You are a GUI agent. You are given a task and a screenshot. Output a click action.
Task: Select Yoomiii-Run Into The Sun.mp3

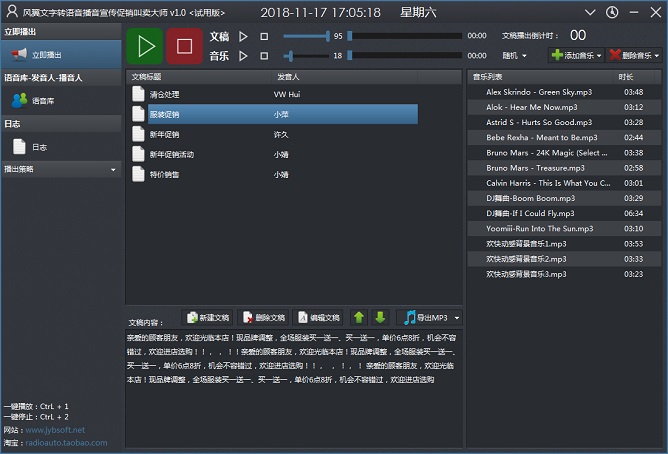click(x=564, y=229)
